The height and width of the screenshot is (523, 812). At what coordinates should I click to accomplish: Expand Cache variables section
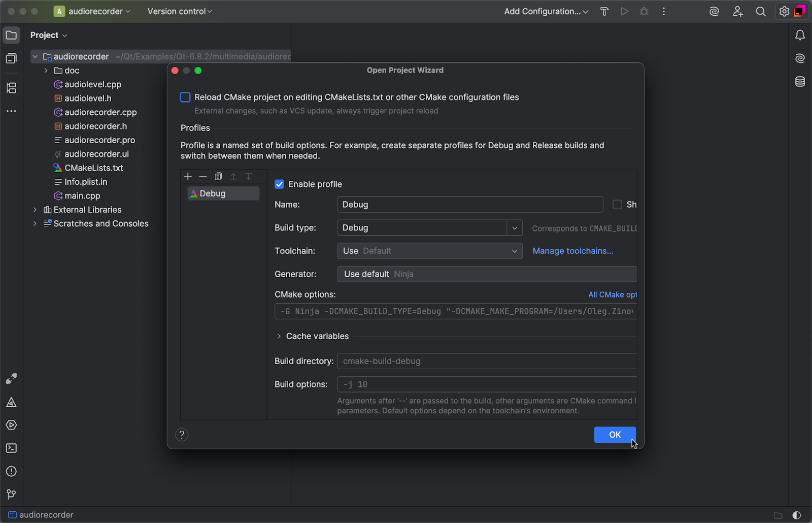coord(279,336)
